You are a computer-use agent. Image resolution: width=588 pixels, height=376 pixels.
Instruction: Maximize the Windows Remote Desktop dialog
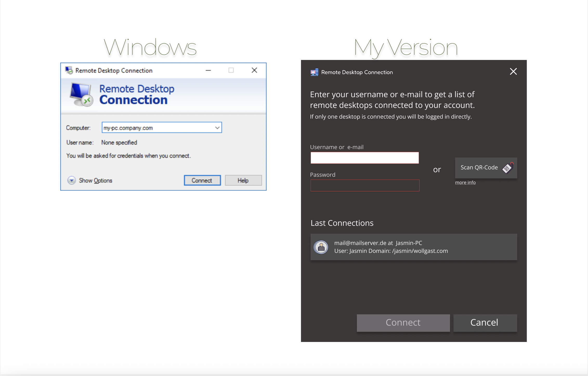point(231,70)
